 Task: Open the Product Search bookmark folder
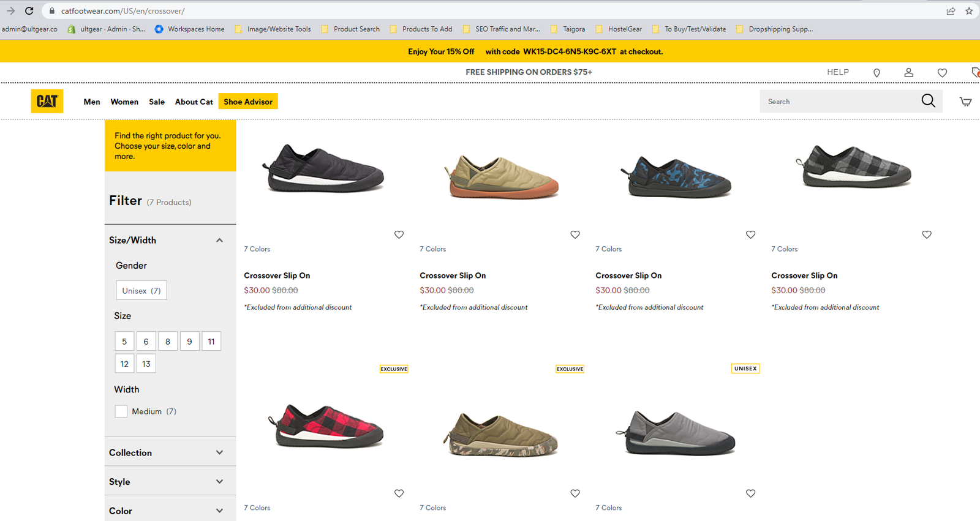pos(350,29)
